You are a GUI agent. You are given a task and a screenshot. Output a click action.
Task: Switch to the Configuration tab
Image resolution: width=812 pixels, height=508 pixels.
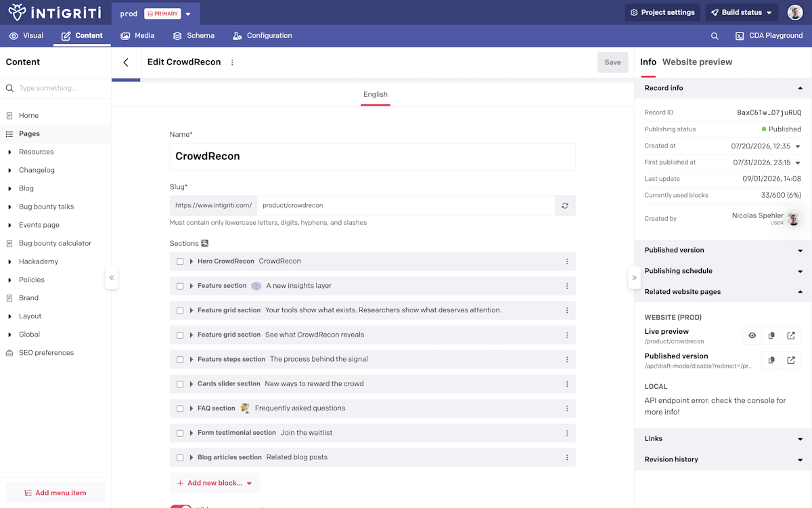[x=262, y=36]
